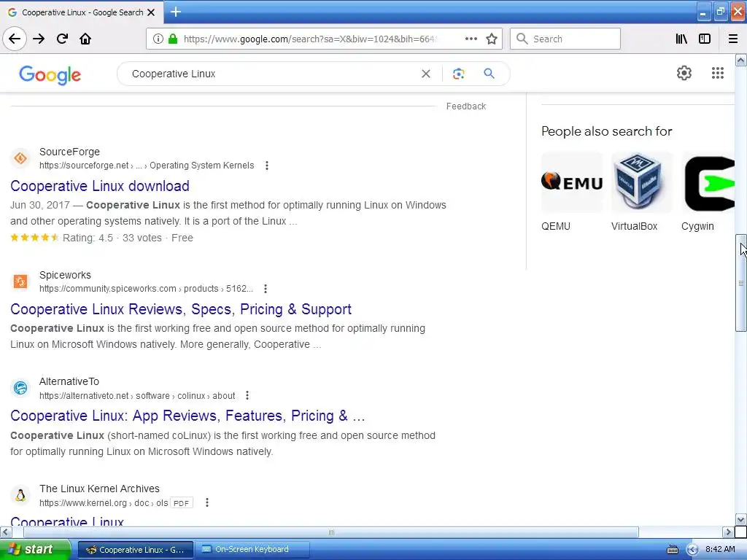Screen dimensions: 747x560
Task: Click the Feedback link
Action: coord(466,106)
